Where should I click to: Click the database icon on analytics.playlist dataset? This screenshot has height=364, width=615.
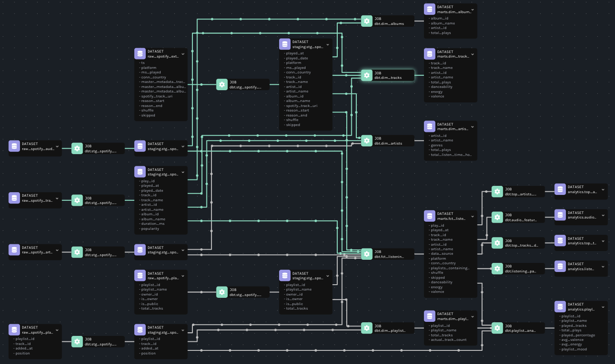(x=560, y=306)
